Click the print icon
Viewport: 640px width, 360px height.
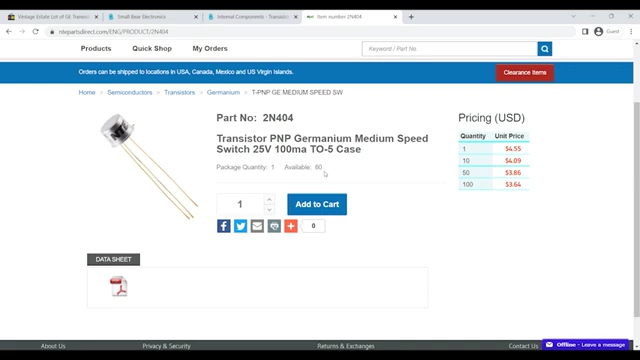[274, 226]
